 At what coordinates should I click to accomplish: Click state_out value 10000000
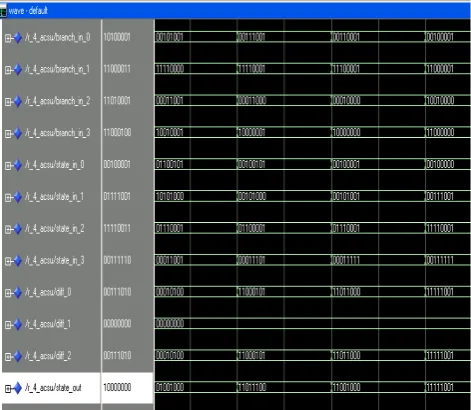(x=117, y=387)
